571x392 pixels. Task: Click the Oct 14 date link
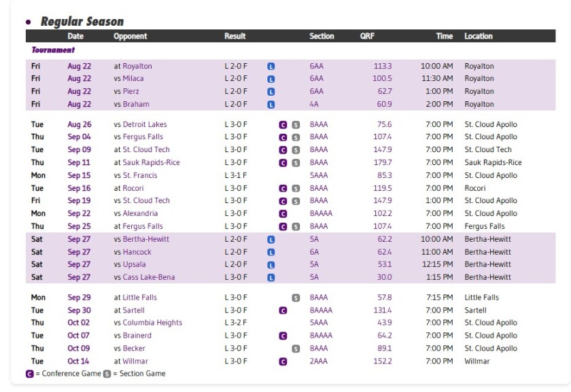click(x=78, y=361)
